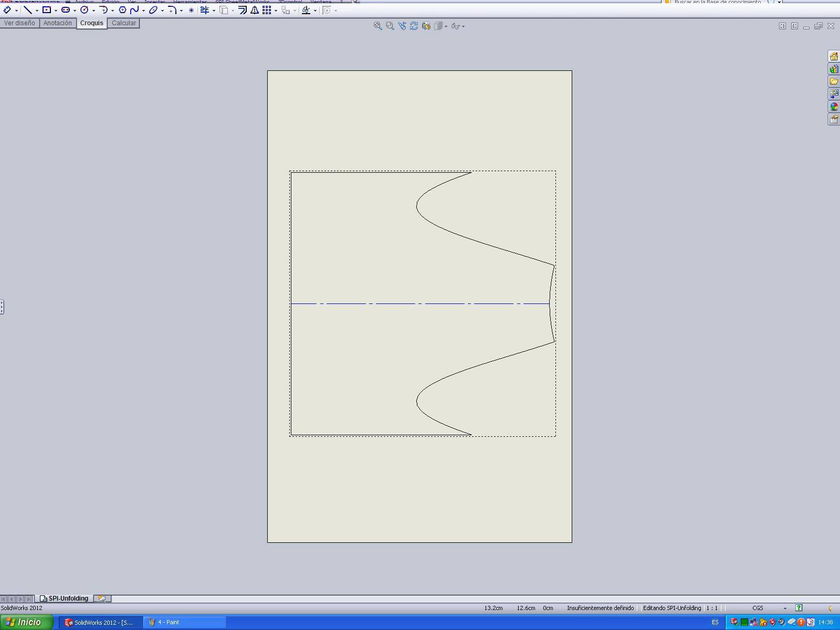The height and width of the screenshot is (630, 840).
Task: Select the Circle sketch tool
Action: pos(84,10)
